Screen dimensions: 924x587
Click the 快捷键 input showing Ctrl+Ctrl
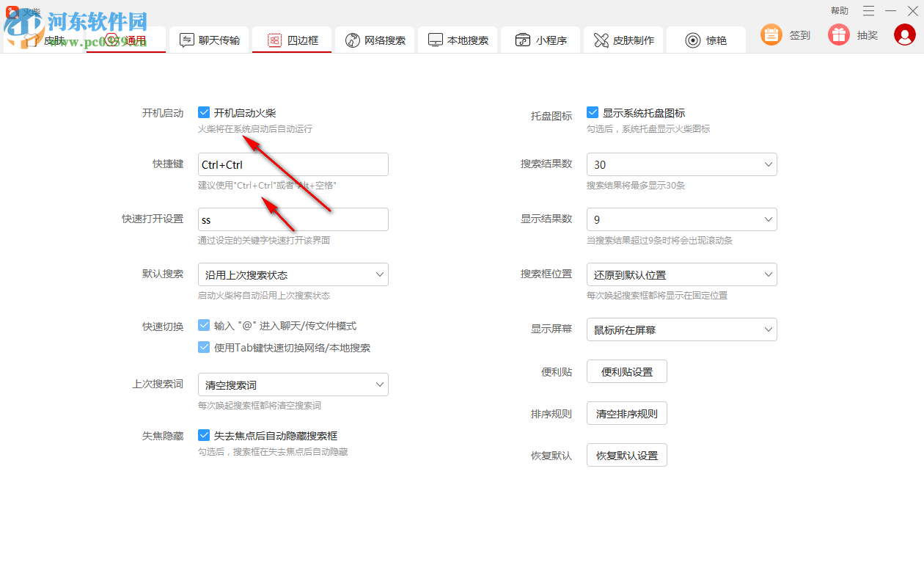pyautogui.click(x=293, y=164)
